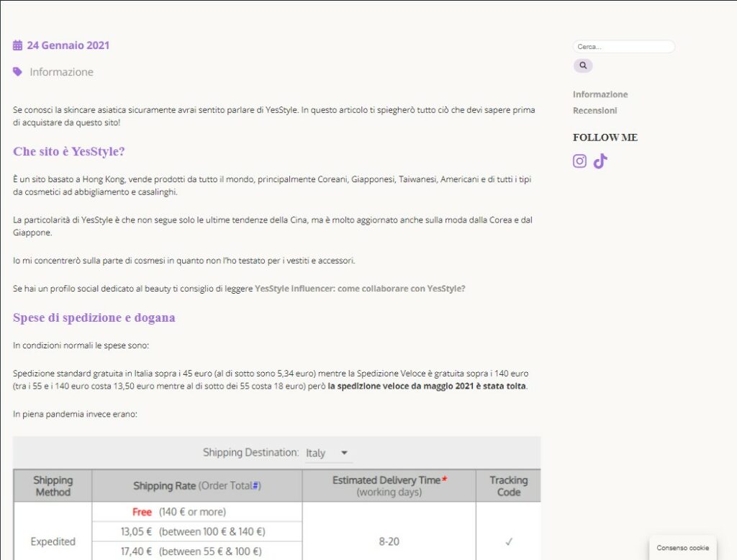737x560 pixels.
Task: Open the Consenso cookie button
Action: 682,548
